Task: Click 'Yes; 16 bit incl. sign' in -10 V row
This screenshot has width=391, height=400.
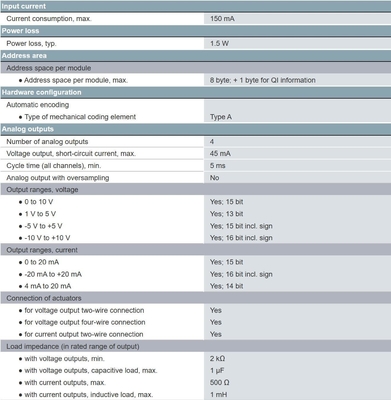Action: (x=241, y=238)
